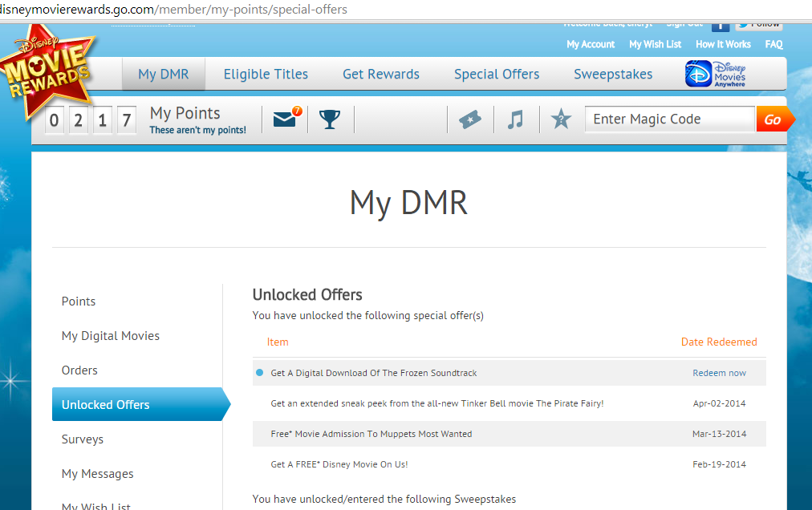Click the trophy icon
812x510 pixels.
[x=329, y=119]
